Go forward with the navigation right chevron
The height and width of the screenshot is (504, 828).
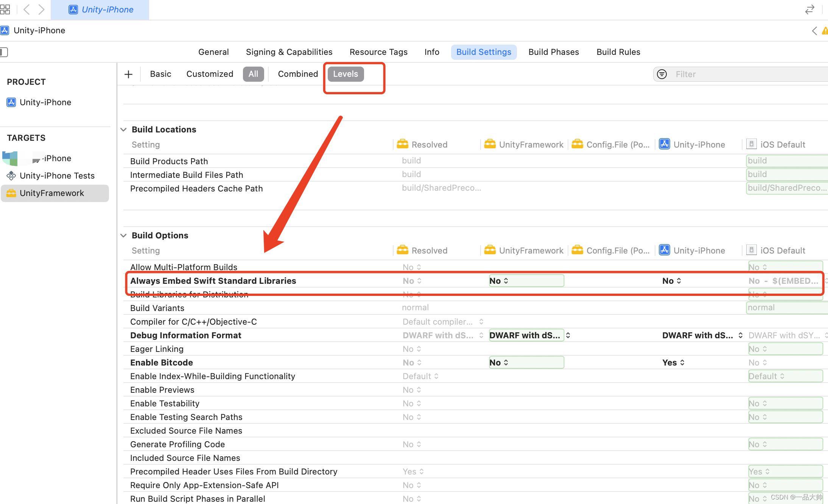[41, 9]
